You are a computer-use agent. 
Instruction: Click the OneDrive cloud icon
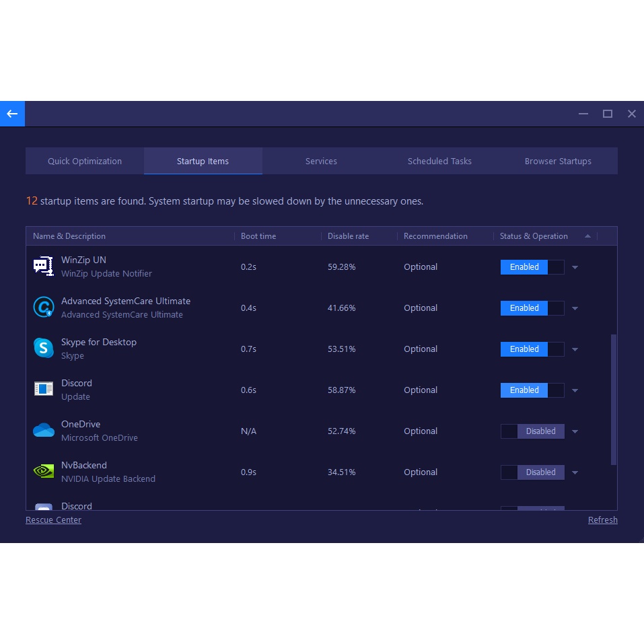click(x=44, y=431)
